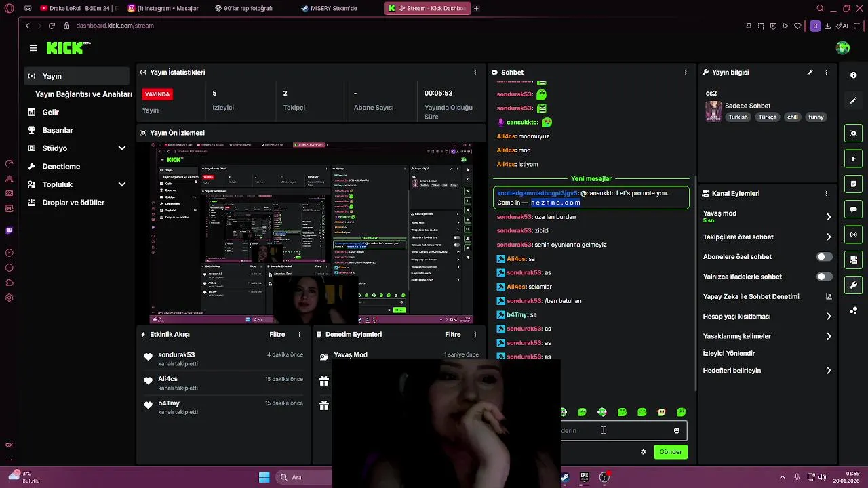Image resolution: width=868 pixels, height=488 pixels.
Task: Expand Takipçilere özel sohbet settings
Action: pyautogui.click(x=829, y=237)
